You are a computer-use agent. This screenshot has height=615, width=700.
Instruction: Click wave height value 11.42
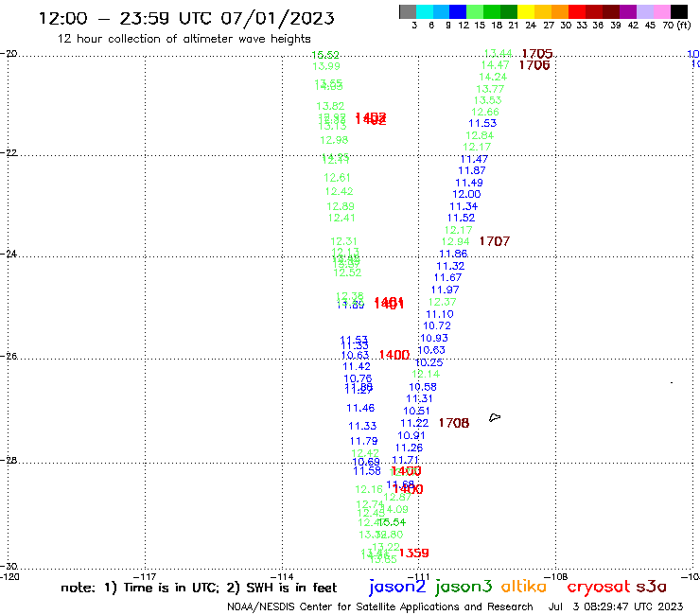click(357, 367)
